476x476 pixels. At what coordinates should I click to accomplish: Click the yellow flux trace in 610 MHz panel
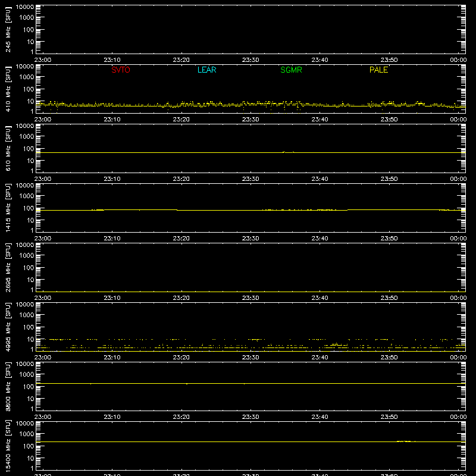click(x=250, y=152)
